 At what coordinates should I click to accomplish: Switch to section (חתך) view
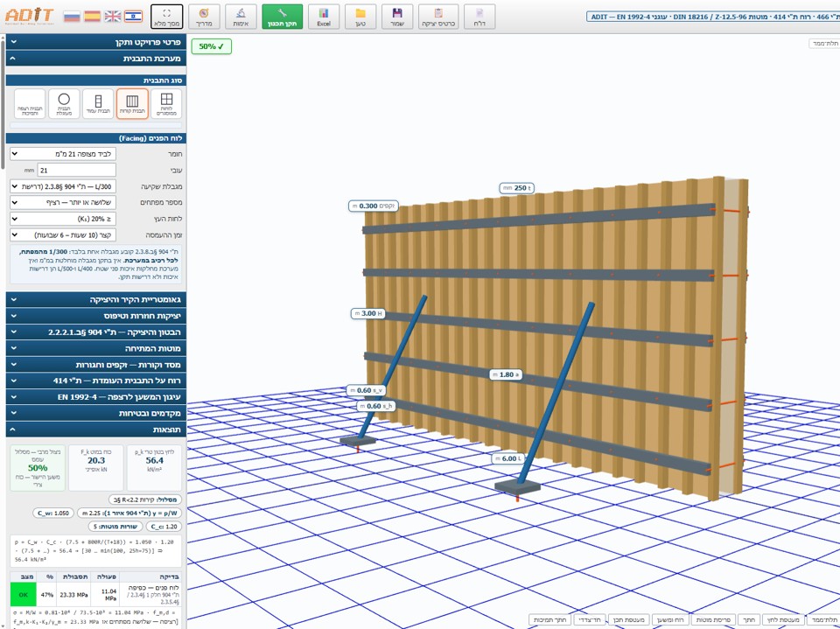748,619
